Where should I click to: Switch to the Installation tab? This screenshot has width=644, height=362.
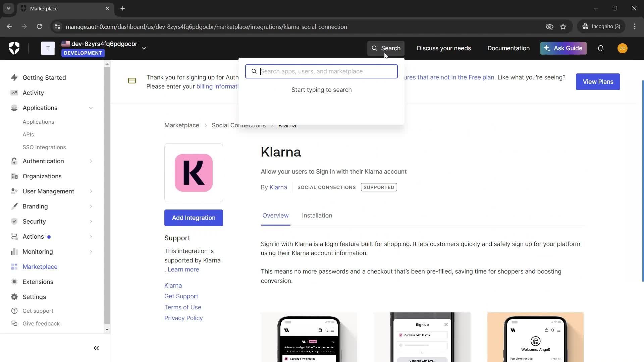click(317, 216)
